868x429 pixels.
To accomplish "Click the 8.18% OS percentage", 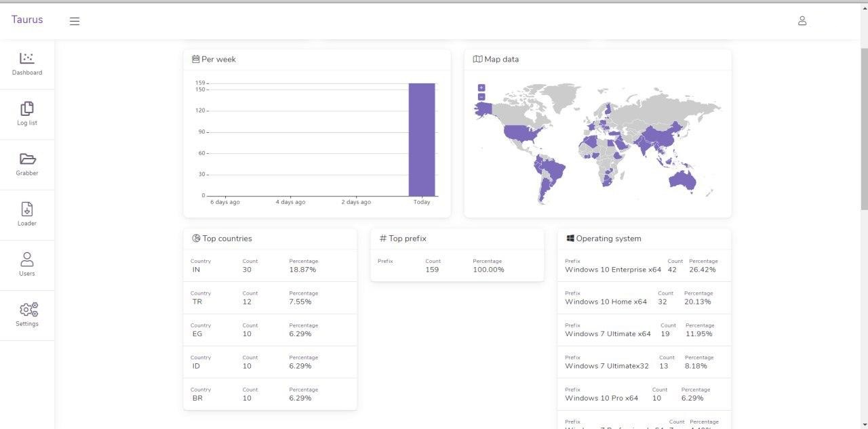I will coord(696,366).
